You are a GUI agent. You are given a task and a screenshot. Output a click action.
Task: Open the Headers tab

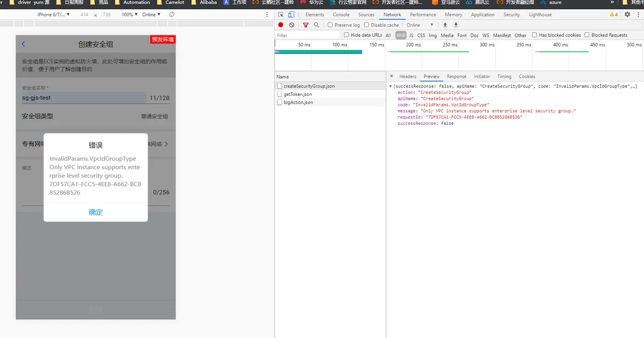[408, 76]
